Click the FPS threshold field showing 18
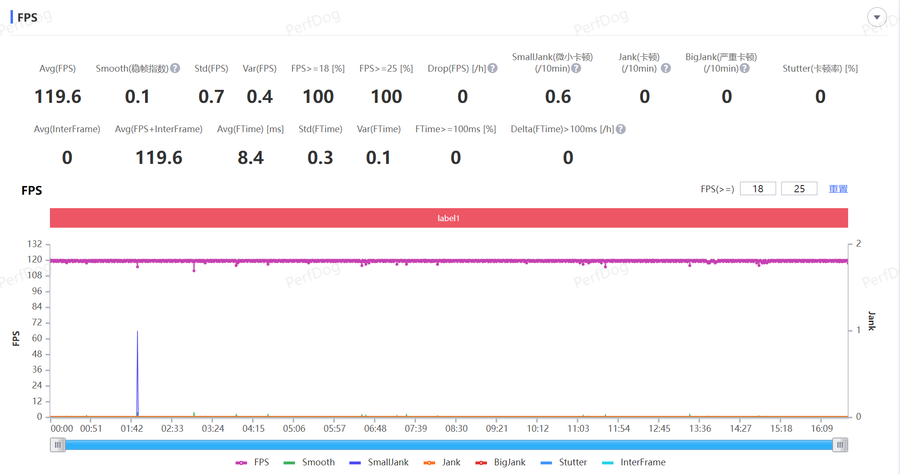The image size is (900, 474). pos(758,189)
